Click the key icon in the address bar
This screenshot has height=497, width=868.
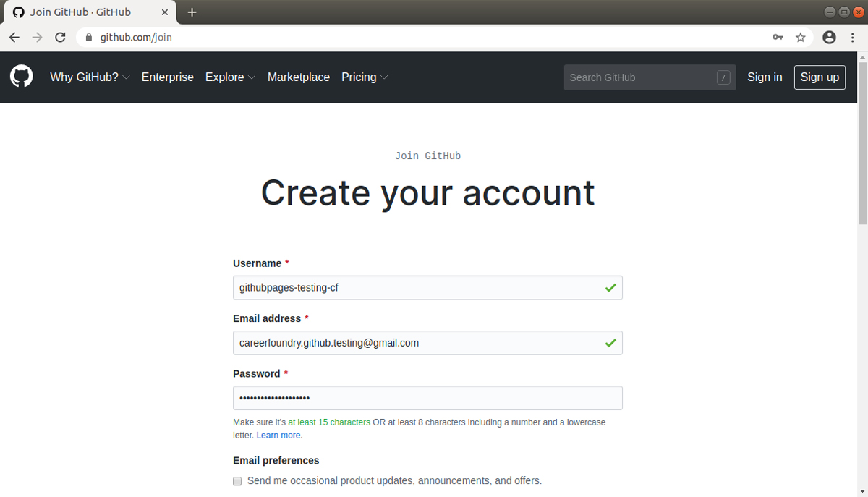(777, 37)
